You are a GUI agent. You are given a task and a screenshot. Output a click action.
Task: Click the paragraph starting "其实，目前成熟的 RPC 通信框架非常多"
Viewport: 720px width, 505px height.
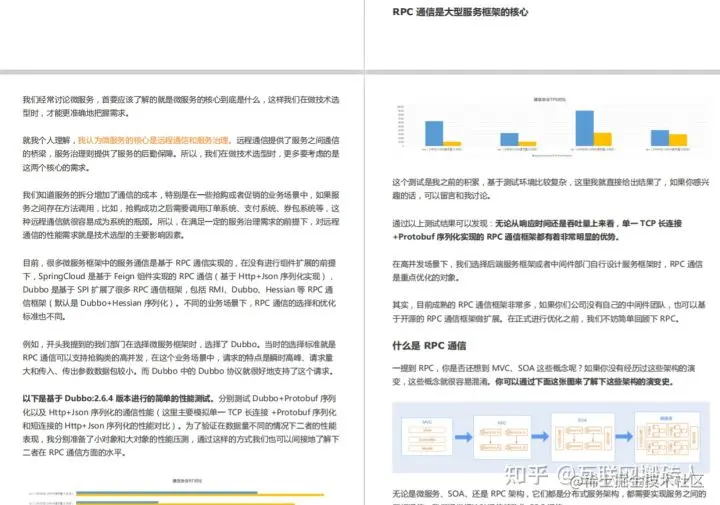point(549,311)
